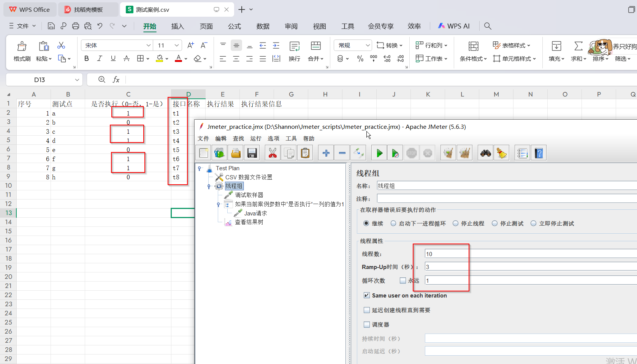Click the 填充 fill button
This screenshot has width=637, height=364.
[x=556, y=51]
